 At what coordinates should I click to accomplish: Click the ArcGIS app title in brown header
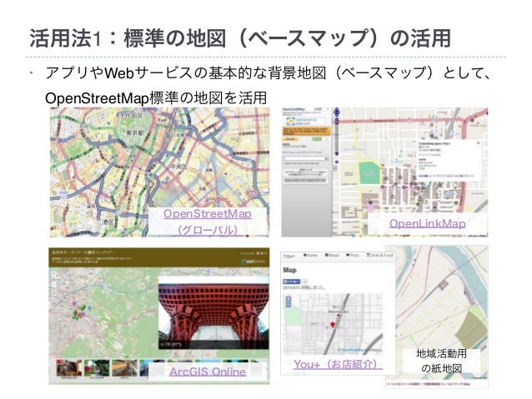point(83,252)
